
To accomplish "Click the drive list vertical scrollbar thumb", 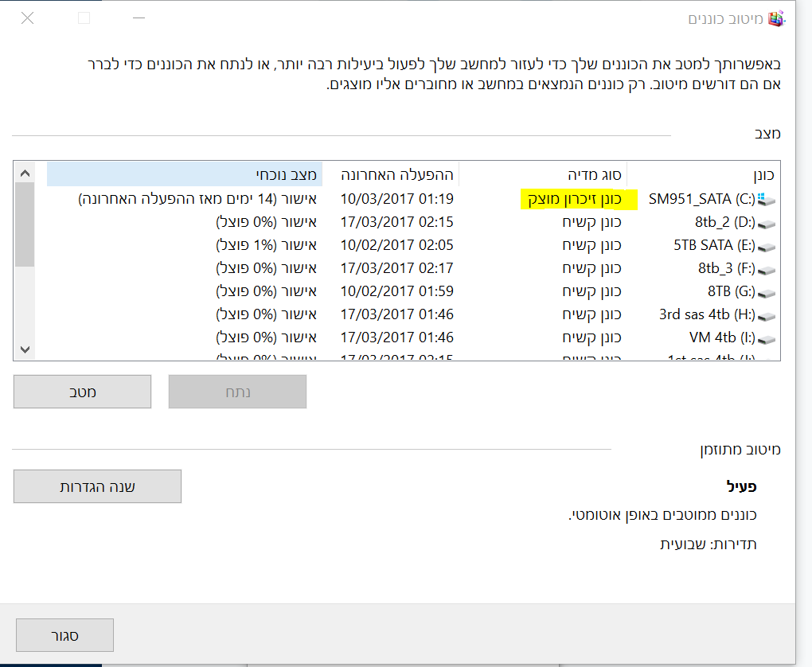I will pyautogui.click(x=25, y=224).
